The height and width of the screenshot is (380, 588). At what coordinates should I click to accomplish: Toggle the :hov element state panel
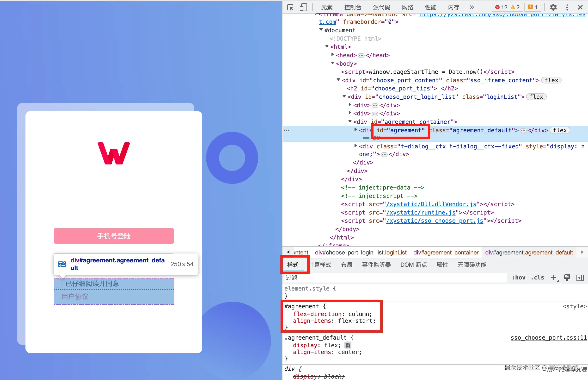click(519, 278)
